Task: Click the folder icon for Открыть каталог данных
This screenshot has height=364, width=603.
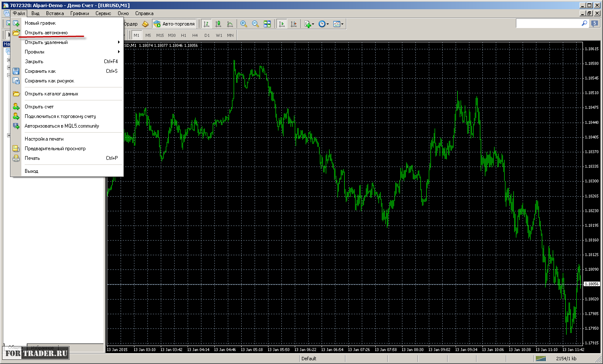Action: [x=16, y=94]
